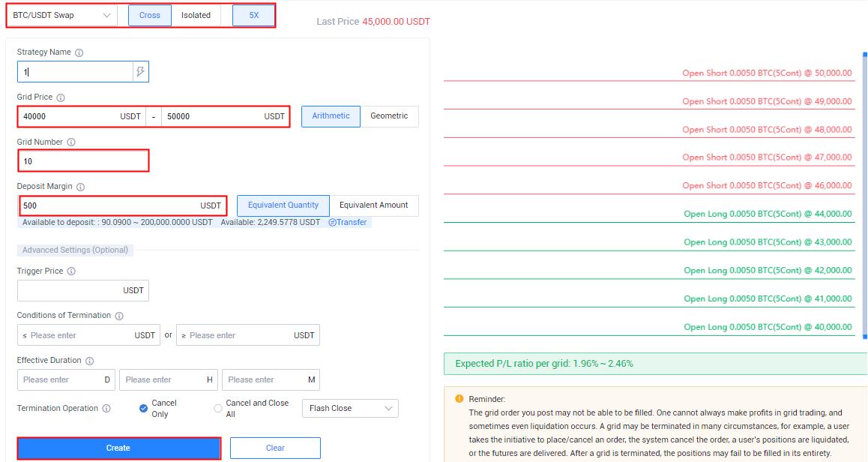Screen dimensions: 868x462
Task: Click the Trigger Price input field
Action: (83, 290)
